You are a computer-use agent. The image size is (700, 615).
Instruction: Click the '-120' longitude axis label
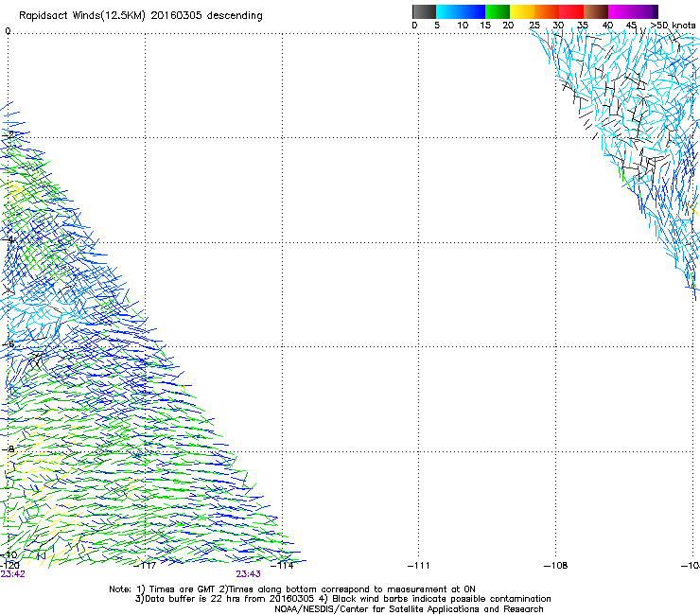pyautogui.click(x=9, y=565)
